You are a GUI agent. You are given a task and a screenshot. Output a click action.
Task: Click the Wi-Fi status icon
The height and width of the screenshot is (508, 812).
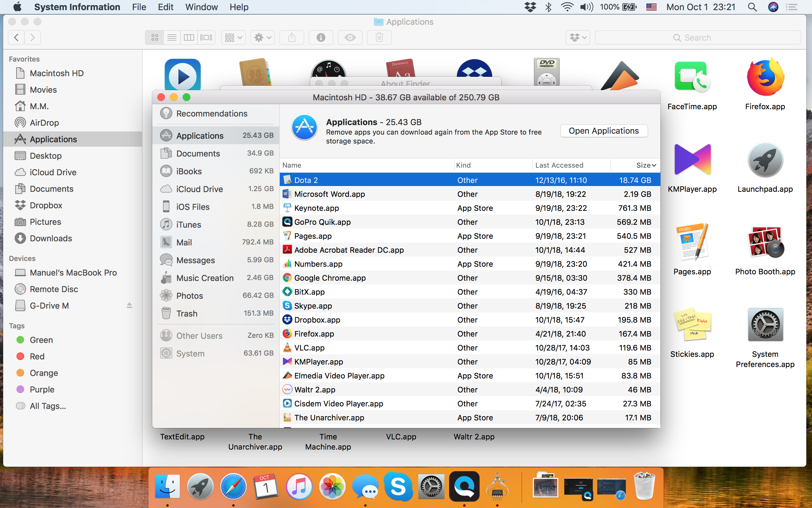[x=567, y=7]
